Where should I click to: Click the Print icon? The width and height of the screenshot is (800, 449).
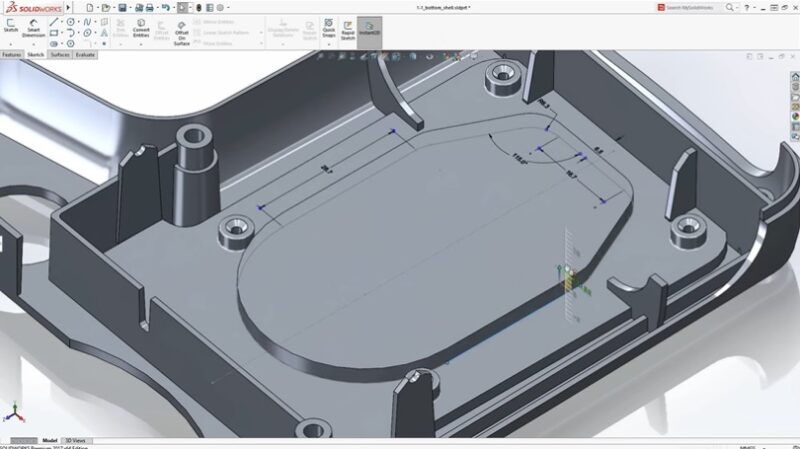coord(149,8)
